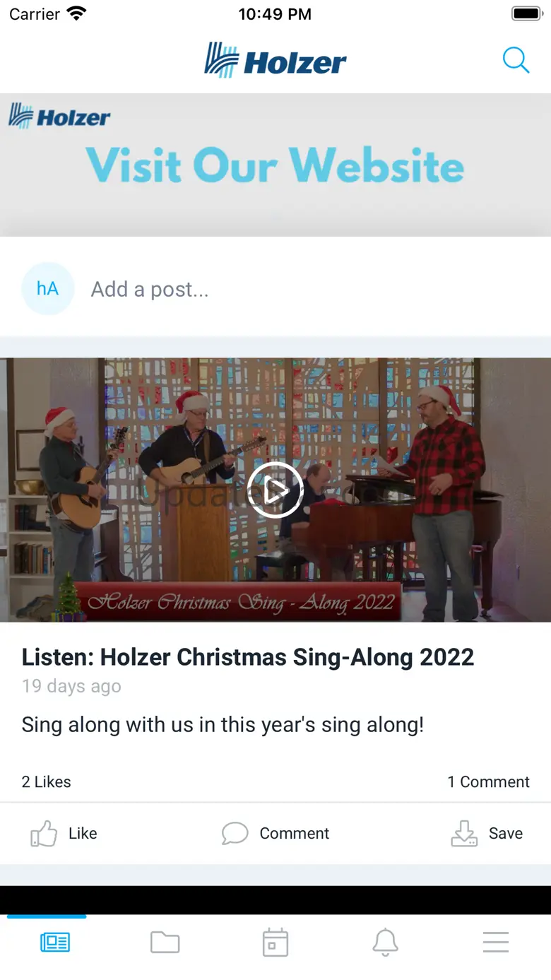Save the post using the download tray icon
The width and height of the screenshot is (551, 980).
tap(464, 834)
